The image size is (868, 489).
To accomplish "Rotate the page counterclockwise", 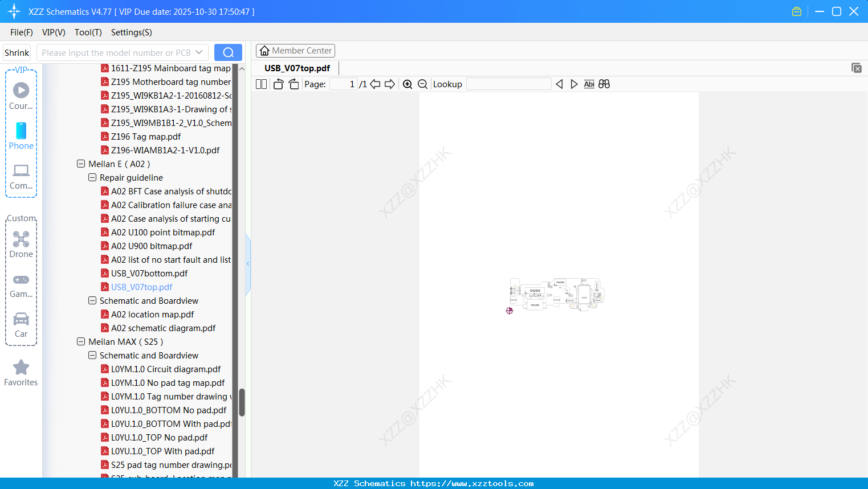I will [278, 84].
